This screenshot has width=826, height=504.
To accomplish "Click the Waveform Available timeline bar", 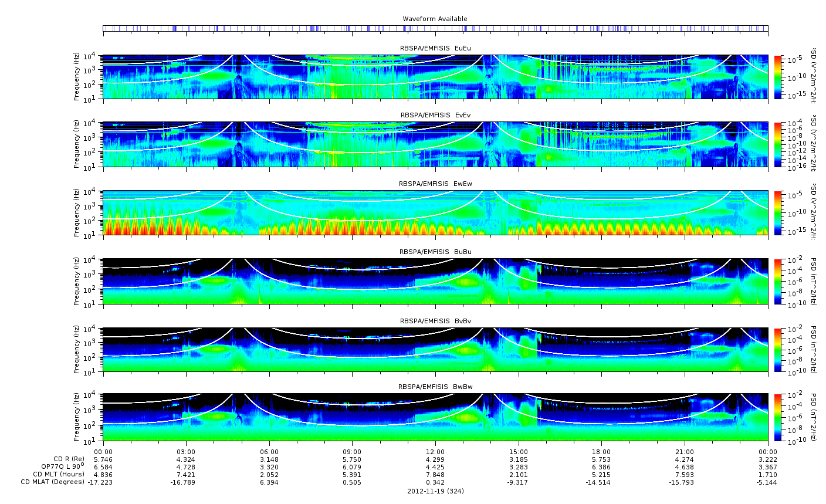I will tap(435, 28).
